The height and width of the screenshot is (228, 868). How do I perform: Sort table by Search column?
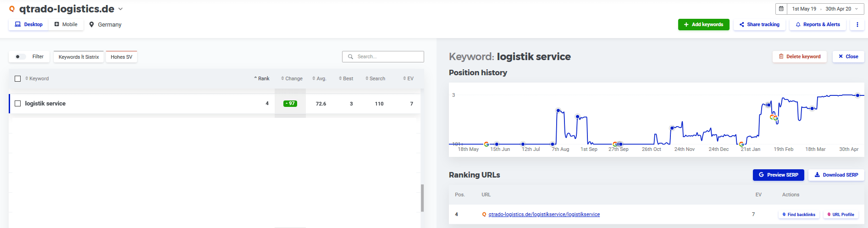click(375, 78)
